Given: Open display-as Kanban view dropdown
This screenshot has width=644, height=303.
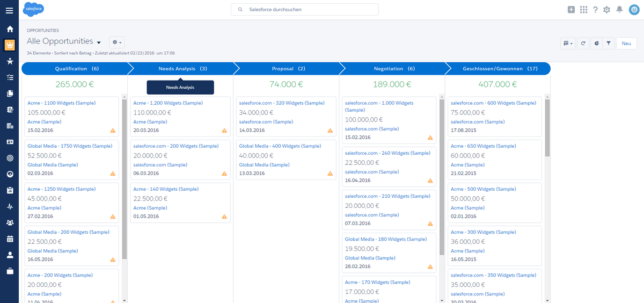Looking at the screenshot, I should pos(567,44).
